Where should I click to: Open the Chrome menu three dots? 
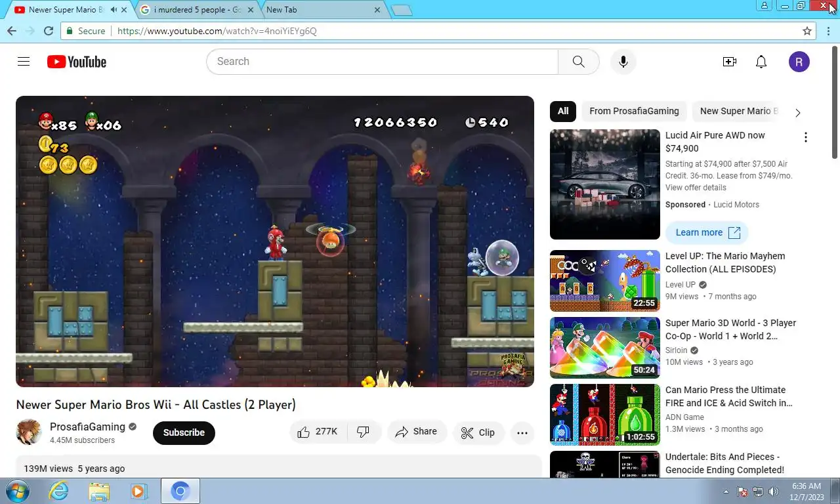828,31
